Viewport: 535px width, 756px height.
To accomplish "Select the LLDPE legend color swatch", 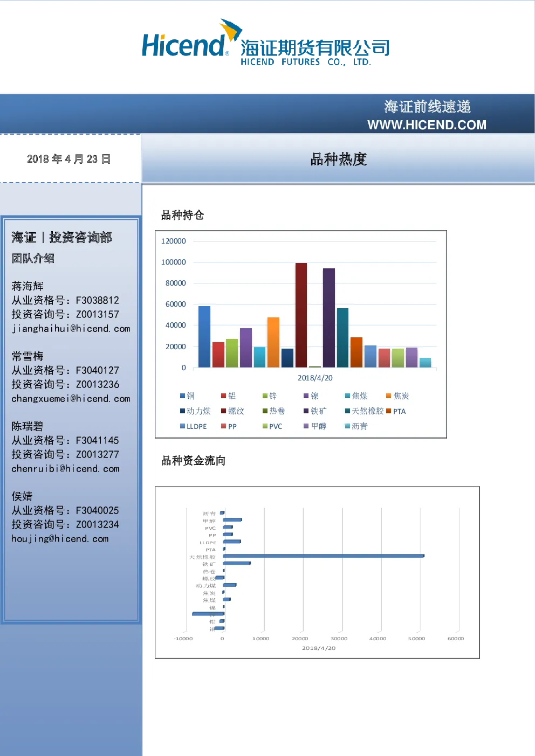I will pos(182,426).
